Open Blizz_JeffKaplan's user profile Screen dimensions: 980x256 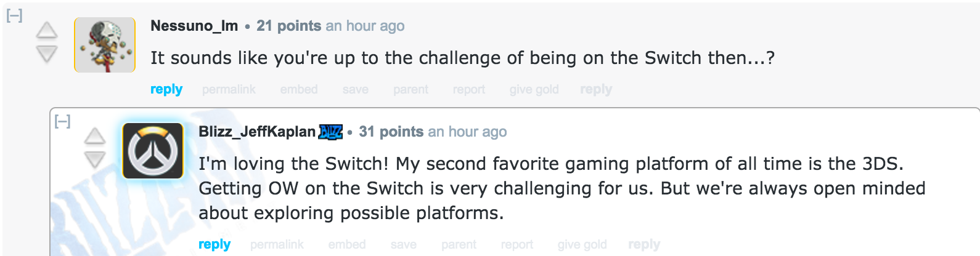[x=257, y=132]
